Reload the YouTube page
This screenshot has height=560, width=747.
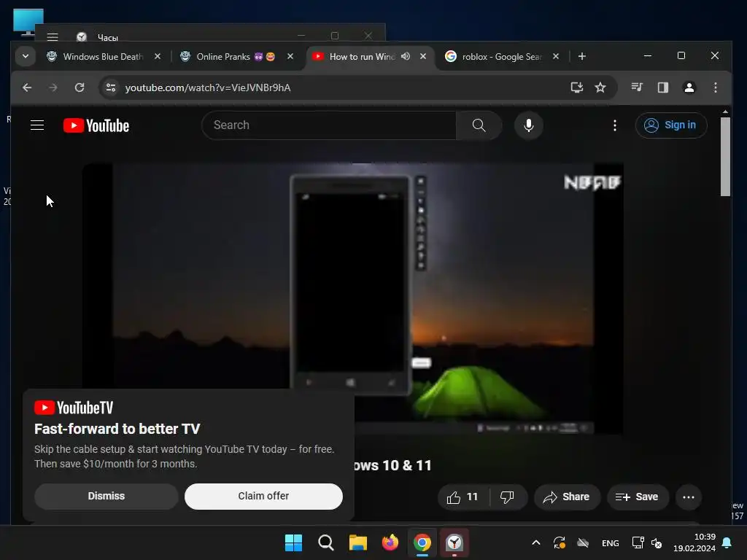[80, 87]
